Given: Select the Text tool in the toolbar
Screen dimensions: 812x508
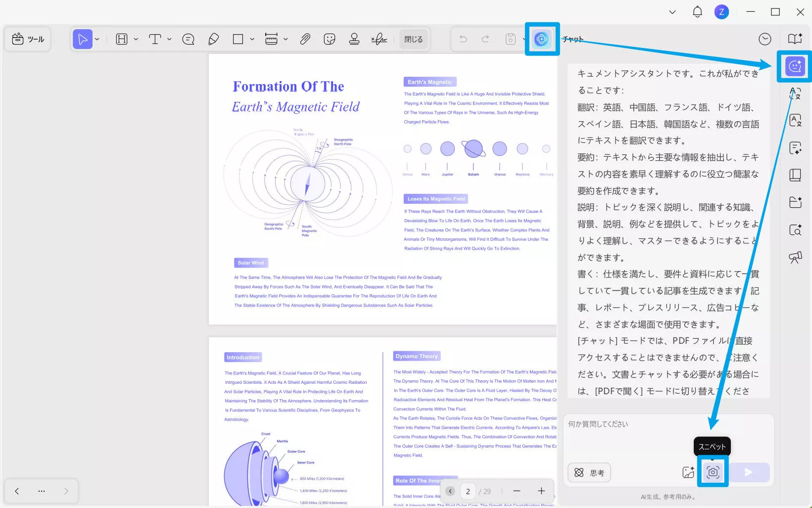Looking at the screenshot, I should pyautogui.click(x=155, y=39).
